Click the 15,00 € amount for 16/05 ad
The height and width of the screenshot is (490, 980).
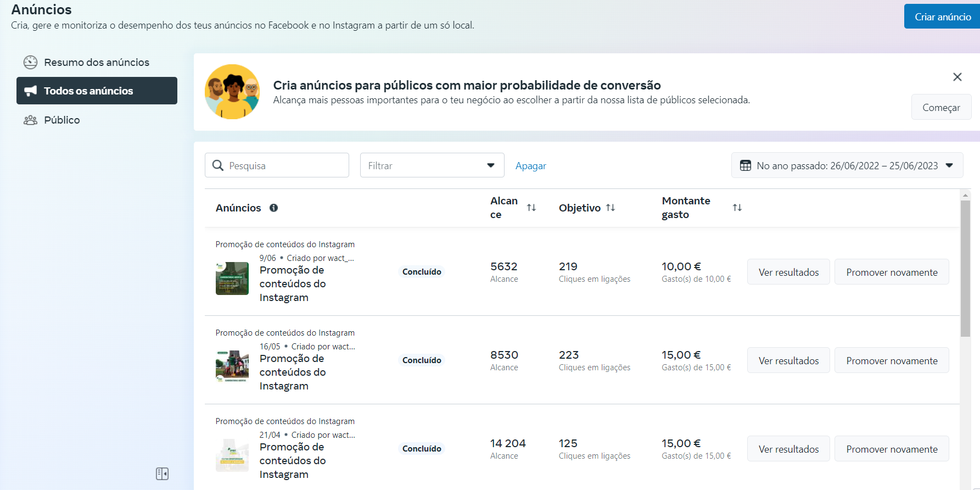click(681, 355)
